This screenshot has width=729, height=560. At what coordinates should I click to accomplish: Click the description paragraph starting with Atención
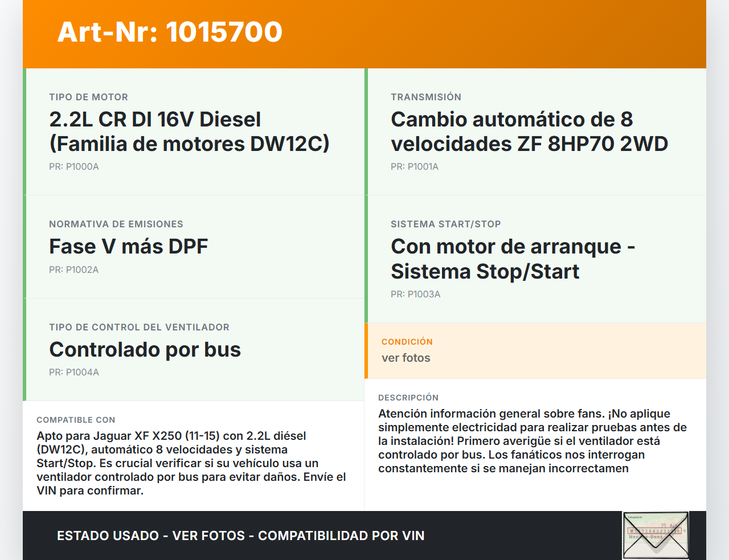pyautogui.click(x=533, y=441)
